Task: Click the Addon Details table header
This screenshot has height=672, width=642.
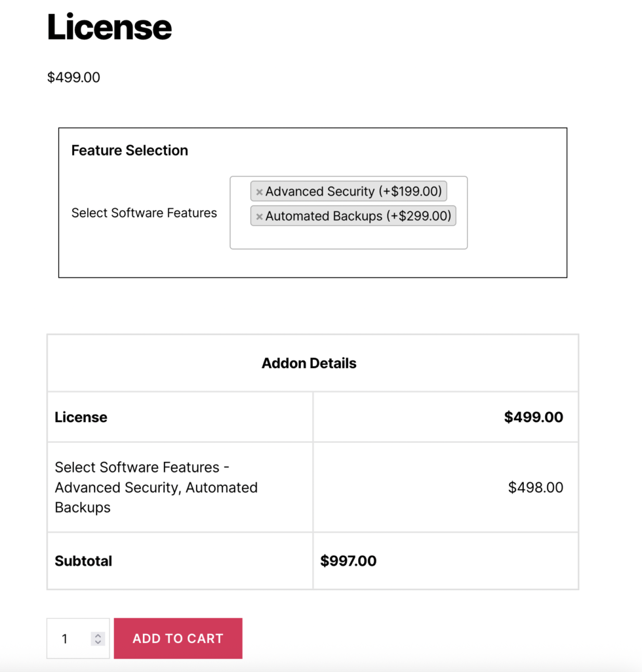Action: (309, 363)
